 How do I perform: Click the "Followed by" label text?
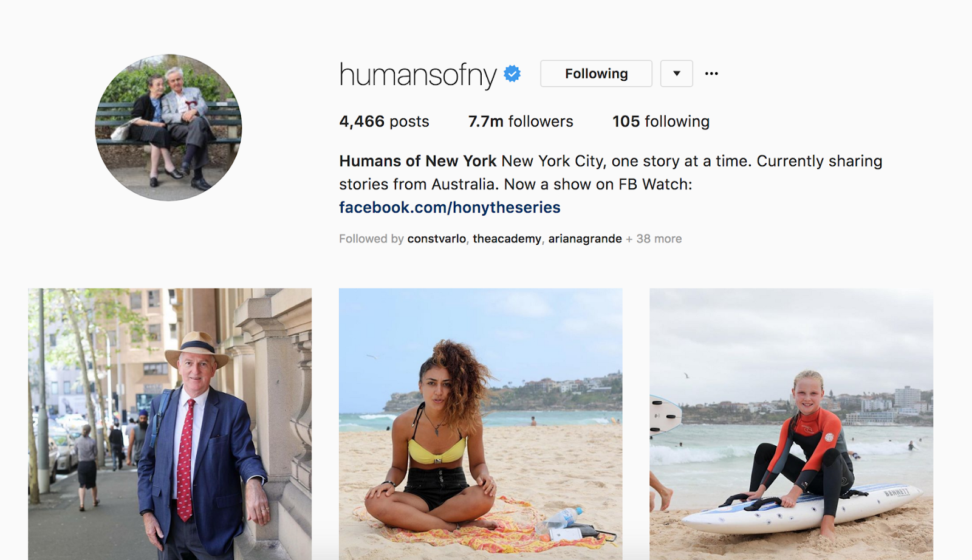click(371, 239)
